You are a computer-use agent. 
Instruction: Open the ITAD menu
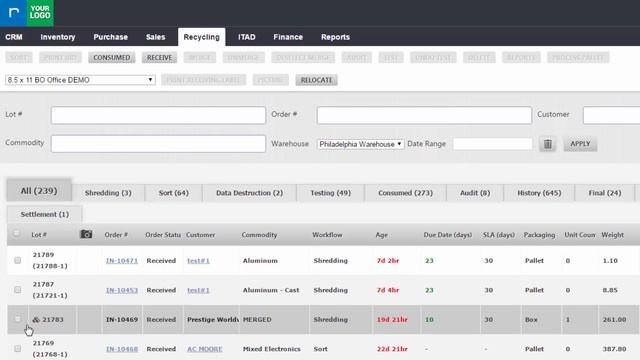pyautogui.click(x=247, y=37)
